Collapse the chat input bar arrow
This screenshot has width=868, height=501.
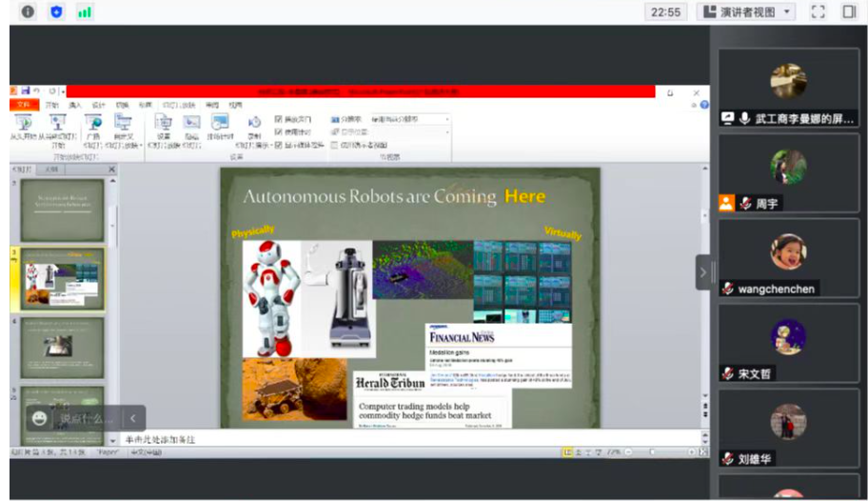pos(132,417)
